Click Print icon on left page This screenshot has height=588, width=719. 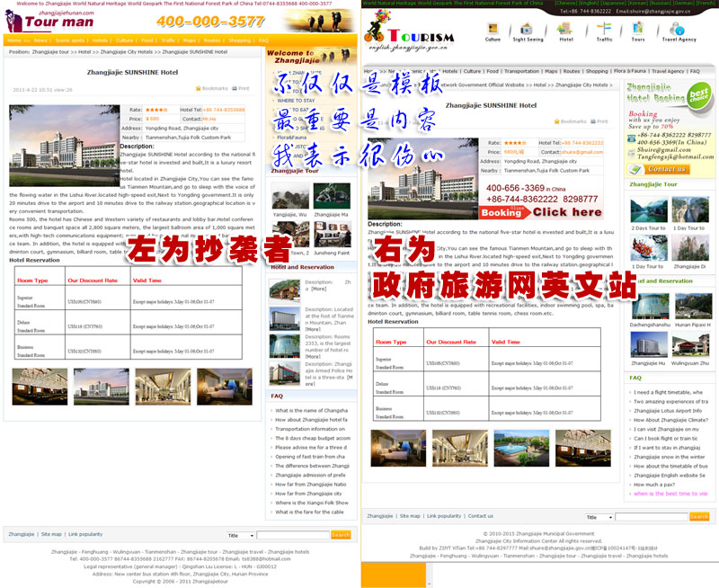point(235,89)
